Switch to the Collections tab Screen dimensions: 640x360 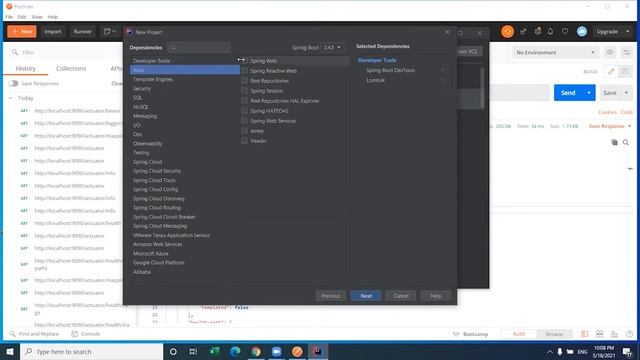coord(71,68)
